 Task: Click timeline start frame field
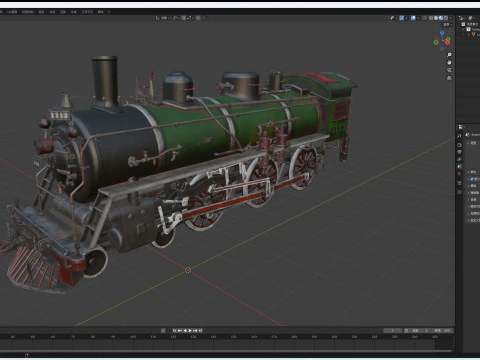click(x=420, y=330)
